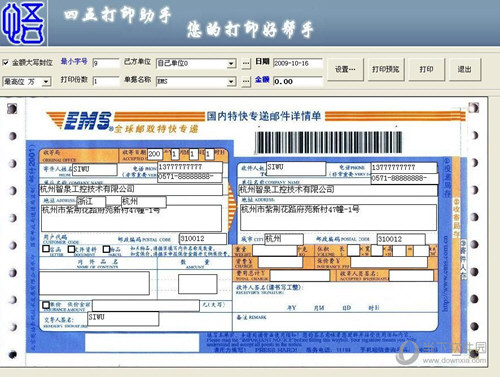Expand the 单据名称 EMS combo box
Screen dimensions: 500x377
(x=231, y=81)
